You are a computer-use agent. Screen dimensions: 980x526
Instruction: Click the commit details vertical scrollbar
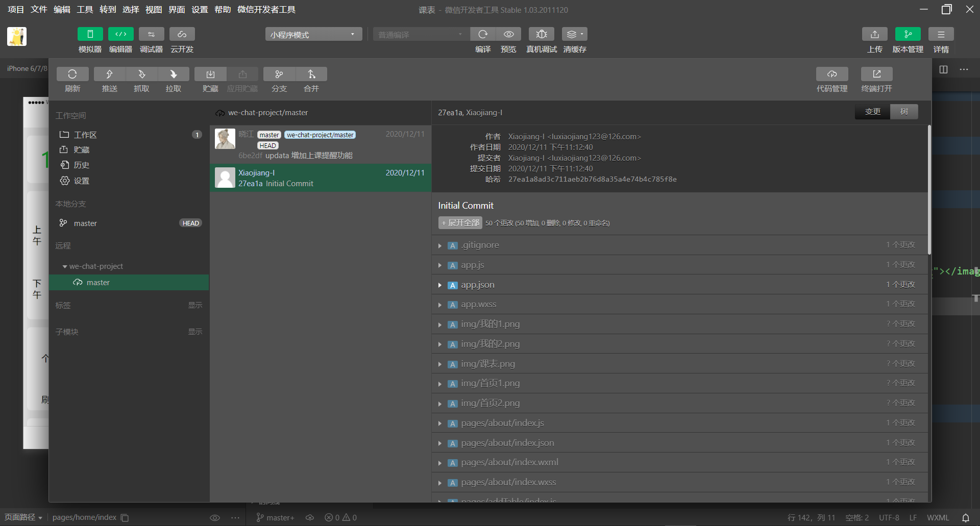(929, 190)
